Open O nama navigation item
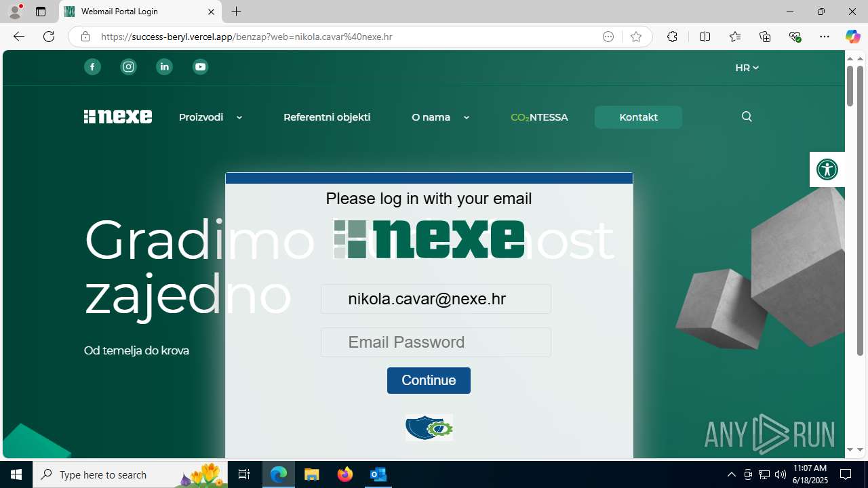 [x=431, y=117]
